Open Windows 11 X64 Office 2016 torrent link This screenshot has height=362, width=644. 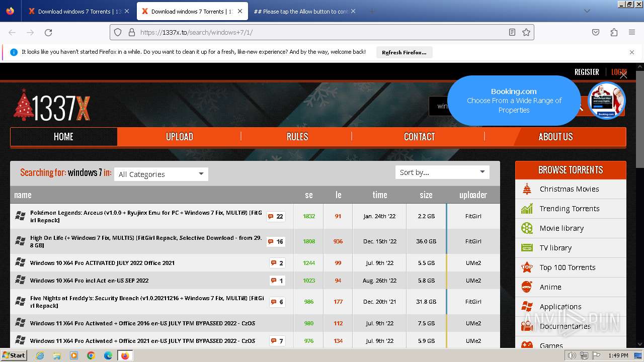[x=142, y=323]
